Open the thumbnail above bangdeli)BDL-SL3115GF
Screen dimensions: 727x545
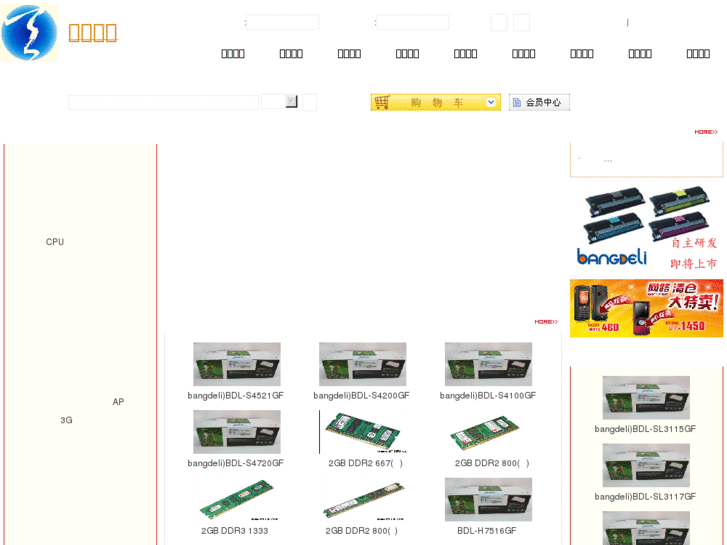point(646,398)
